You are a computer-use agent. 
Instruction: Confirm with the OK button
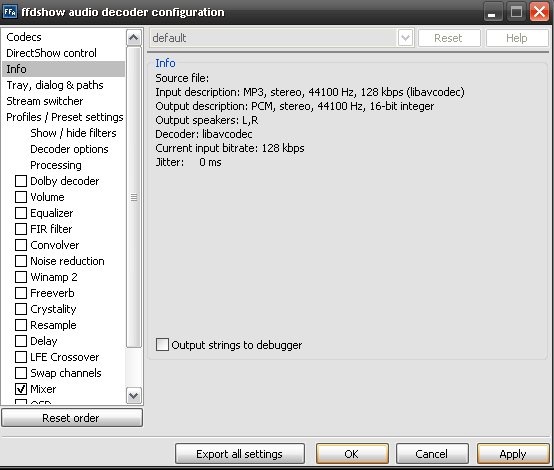[352, 454]
